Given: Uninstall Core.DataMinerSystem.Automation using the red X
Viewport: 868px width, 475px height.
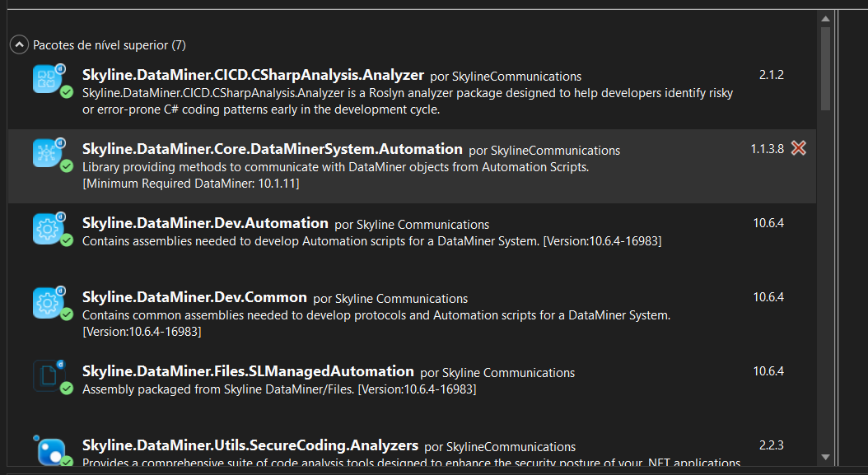Looking at the screenshot, I should (x=798, y=148).
